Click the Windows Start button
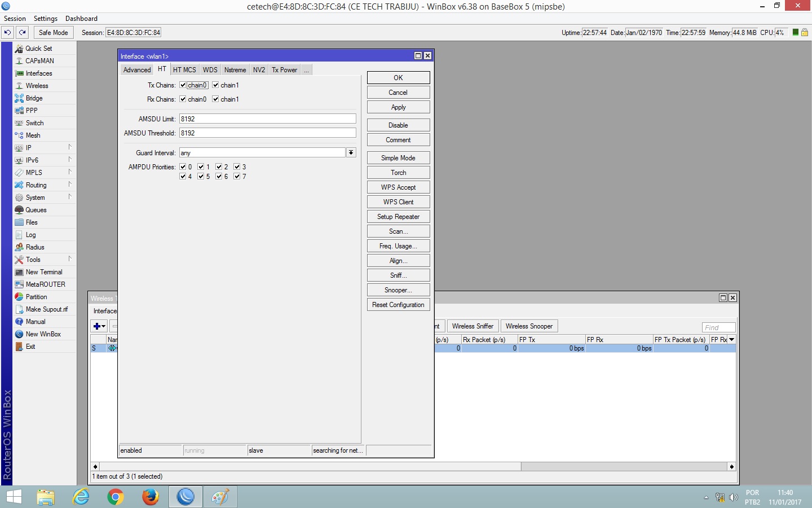Screen dimensions: 812x508 (14, 497)
